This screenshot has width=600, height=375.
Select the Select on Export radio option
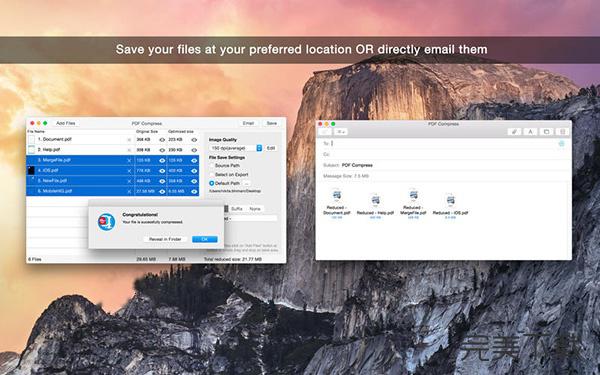211,174
